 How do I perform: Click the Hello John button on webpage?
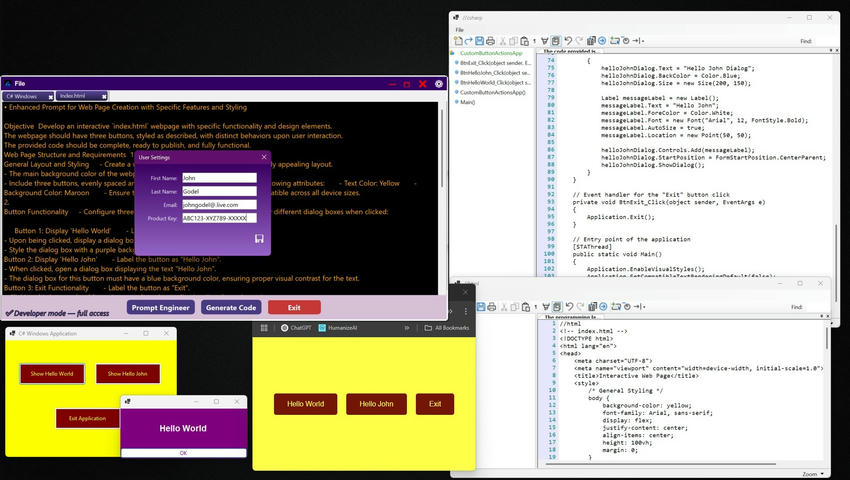[x=376, y=404]
